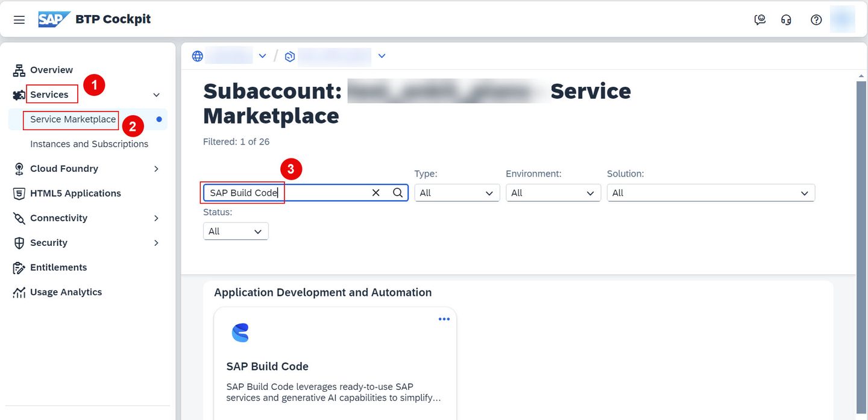Image resolution: width=868 pixels, height=420 pixels.
Task: Expand the subaccount breadcrumb dropdown
Action: pyautogui.click(x=382, y=56)
